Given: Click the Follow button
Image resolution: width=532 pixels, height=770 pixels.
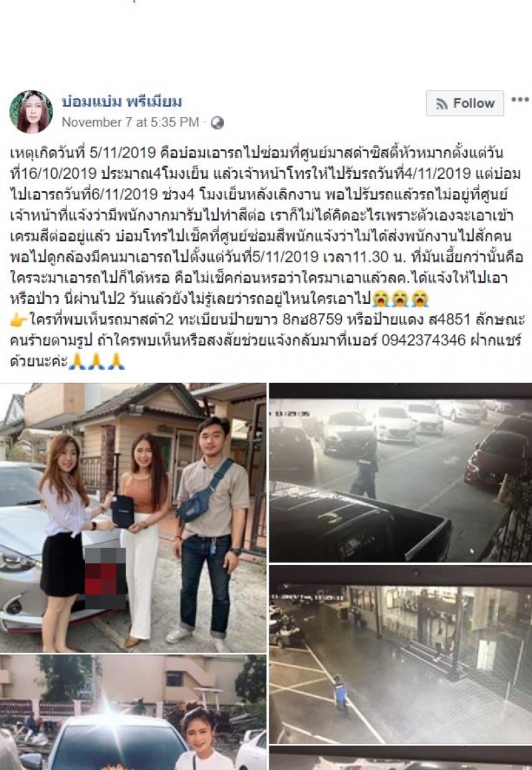Looking at the screenshot, I should [465, 103].
